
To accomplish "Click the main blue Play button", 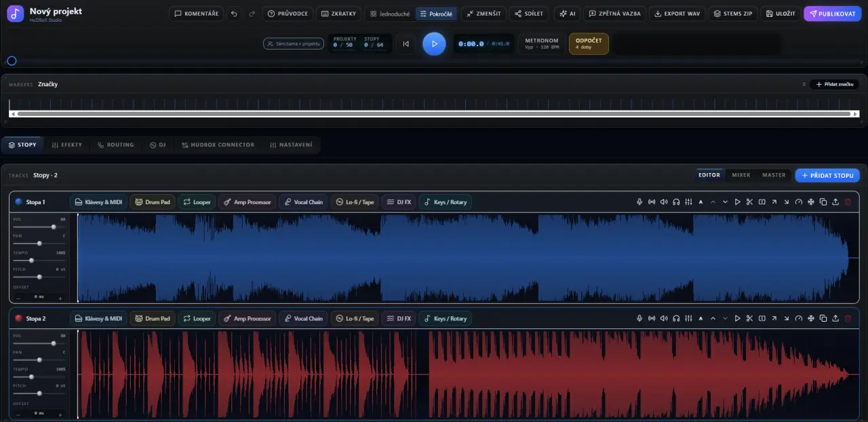I will click(x=434, y=43).
